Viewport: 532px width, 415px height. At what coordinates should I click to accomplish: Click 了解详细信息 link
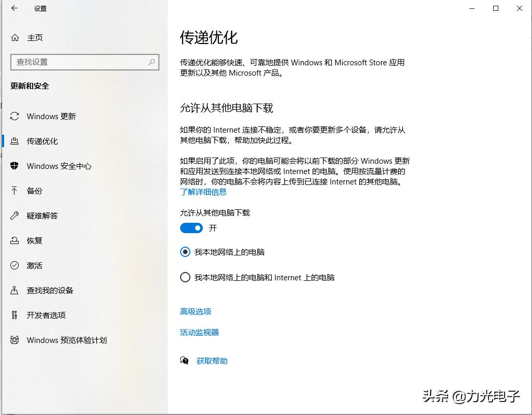[203, 192]
